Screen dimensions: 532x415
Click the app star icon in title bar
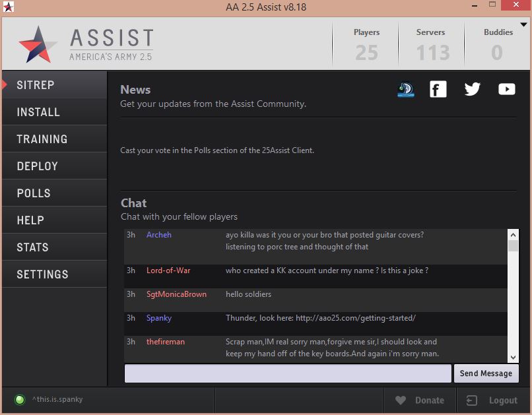click(9, 7)
